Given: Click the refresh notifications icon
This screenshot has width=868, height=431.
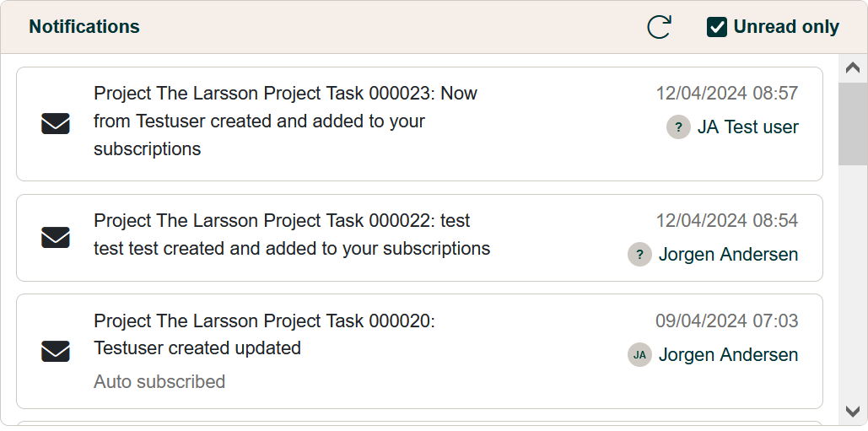Looking at the screenshot, I should [x=659, y=27].
